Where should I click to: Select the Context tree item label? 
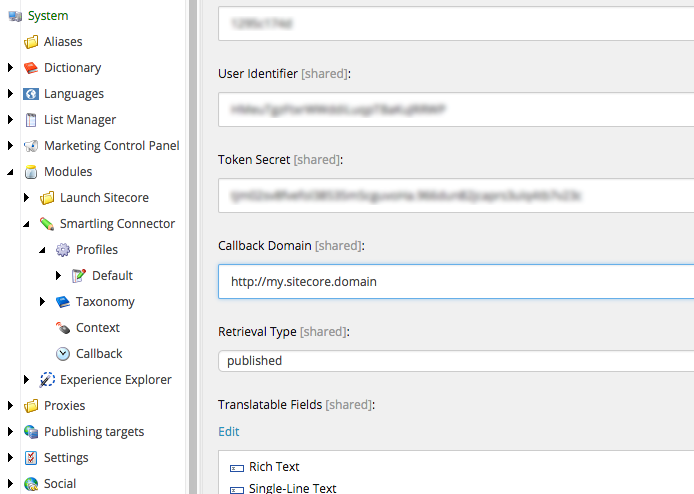[x=98, y=328]
